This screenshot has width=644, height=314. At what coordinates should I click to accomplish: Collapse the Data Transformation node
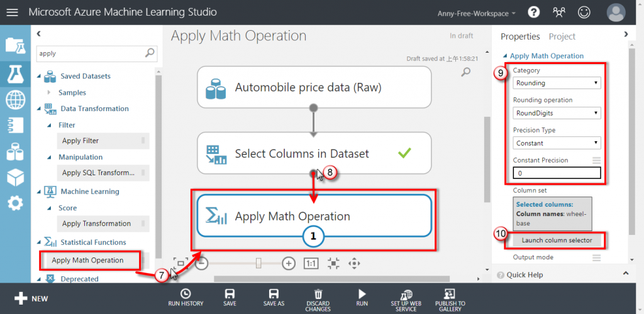[40, 109]
